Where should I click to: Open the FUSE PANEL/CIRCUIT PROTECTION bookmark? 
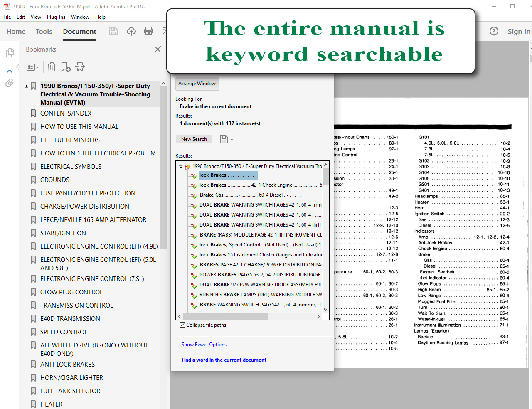pyautogui.click(x=88, y=193)
